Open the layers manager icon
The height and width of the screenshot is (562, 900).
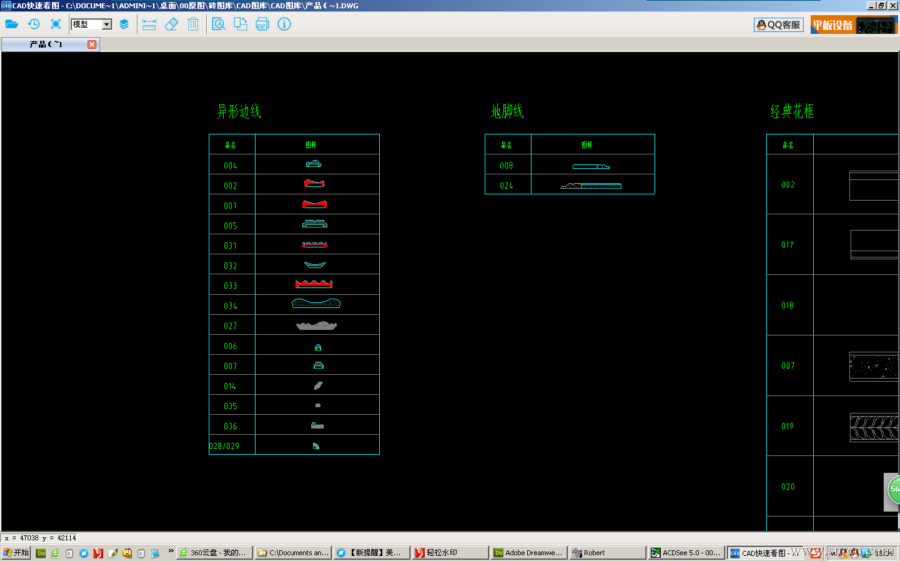pyautogui.click(x=124, y=24)
